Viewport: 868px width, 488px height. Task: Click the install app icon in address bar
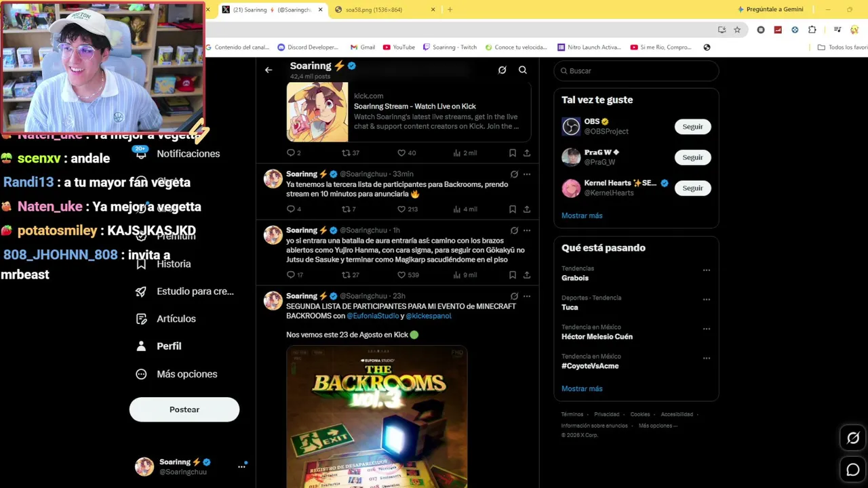tap(722, 30)
